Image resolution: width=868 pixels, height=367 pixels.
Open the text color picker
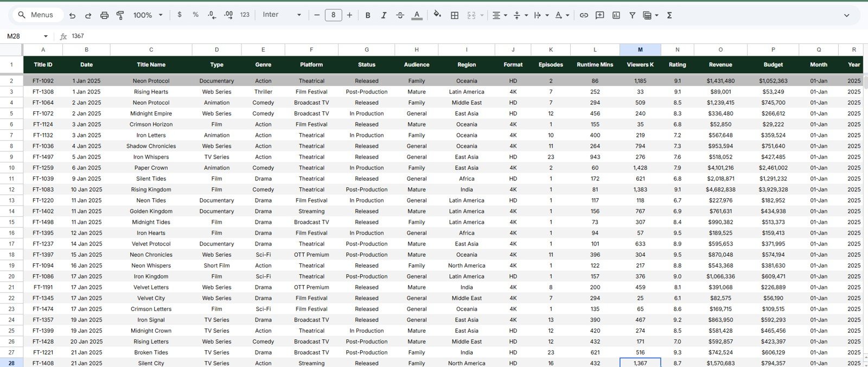pos(417,15)
